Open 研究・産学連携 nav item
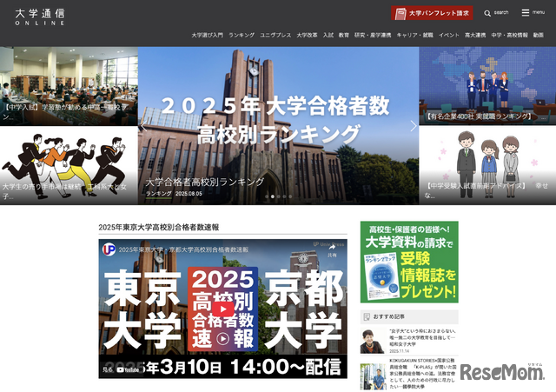 pyautogui.click(x=373, y=35)
